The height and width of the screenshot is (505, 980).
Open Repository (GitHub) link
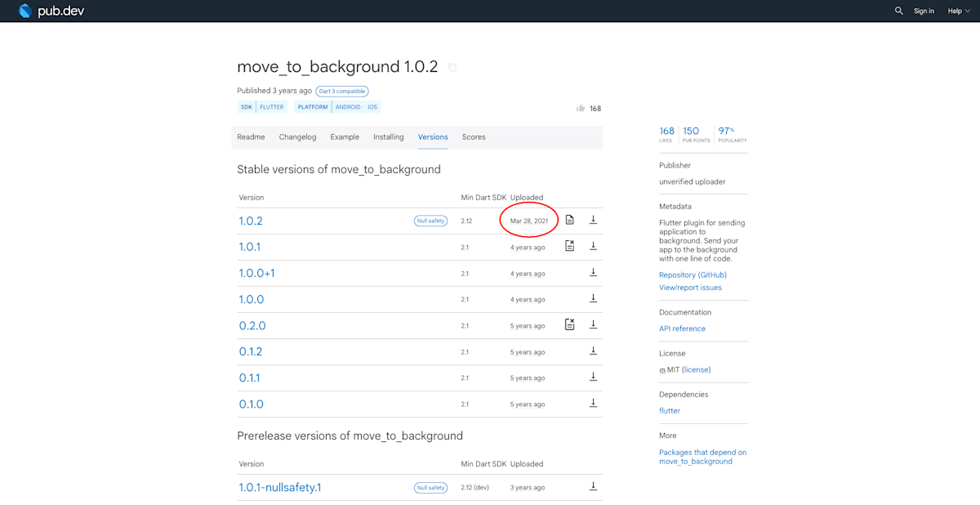pyautogui.click(x=693, y=275)
